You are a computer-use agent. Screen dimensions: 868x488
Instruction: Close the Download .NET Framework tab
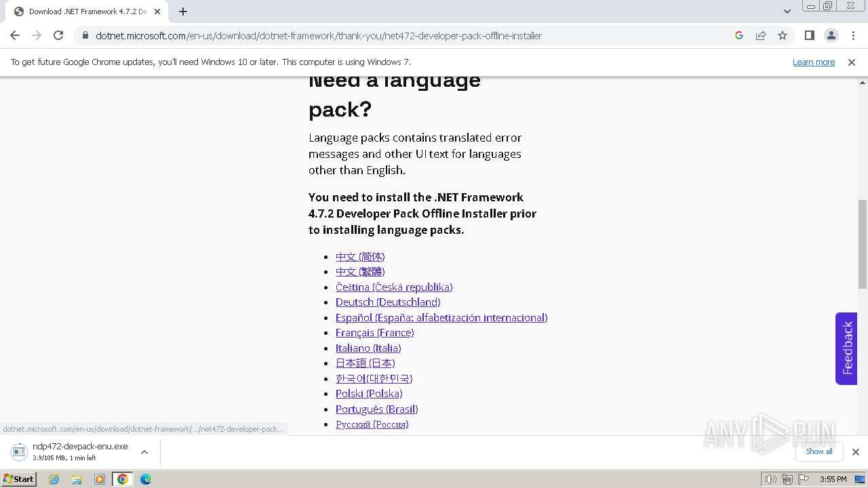point(157,12)
